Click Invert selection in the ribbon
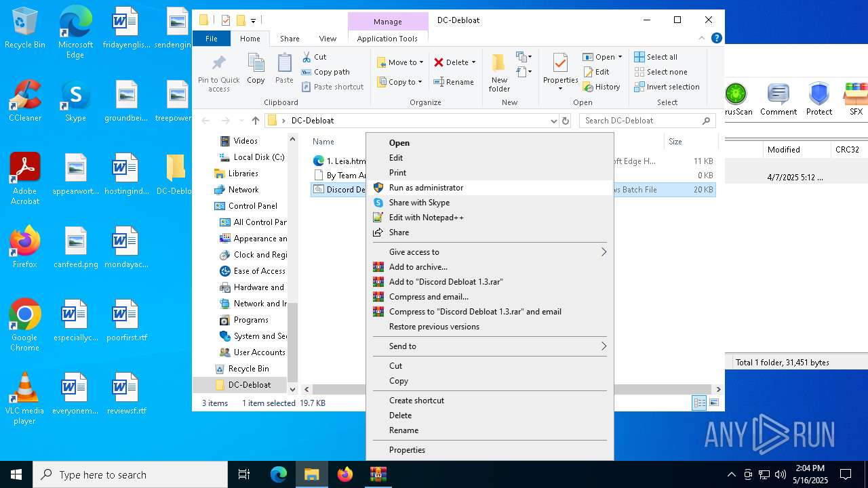The height and width of the screenshot is (488, 868). point(667,87)
